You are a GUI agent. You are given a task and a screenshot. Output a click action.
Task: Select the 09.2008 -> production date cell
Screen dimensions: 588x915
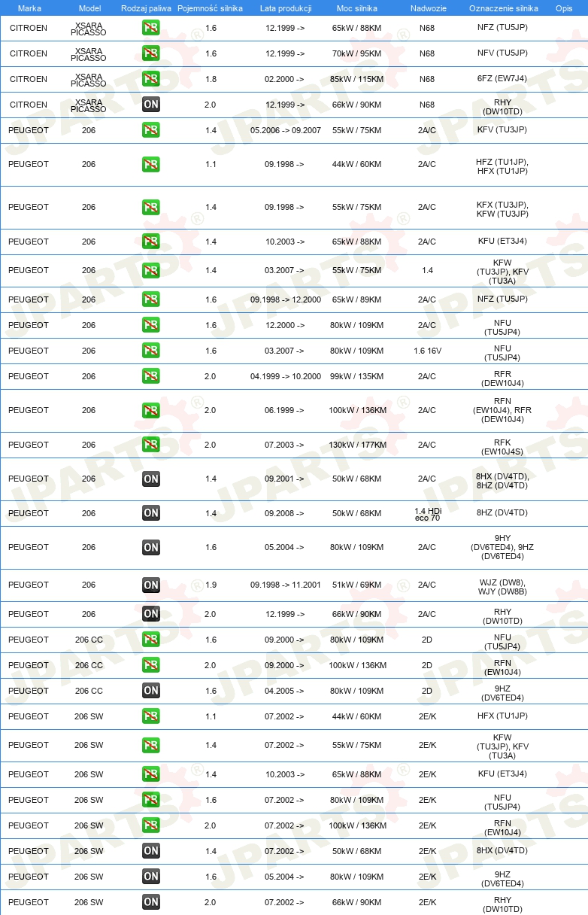(x=285, y=514)
